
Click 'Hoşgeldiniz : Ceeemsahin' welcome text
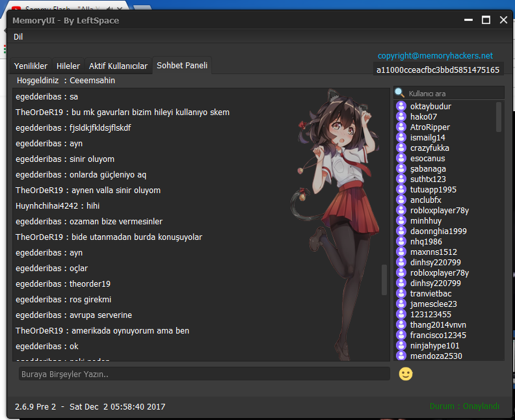pos(66,81)
